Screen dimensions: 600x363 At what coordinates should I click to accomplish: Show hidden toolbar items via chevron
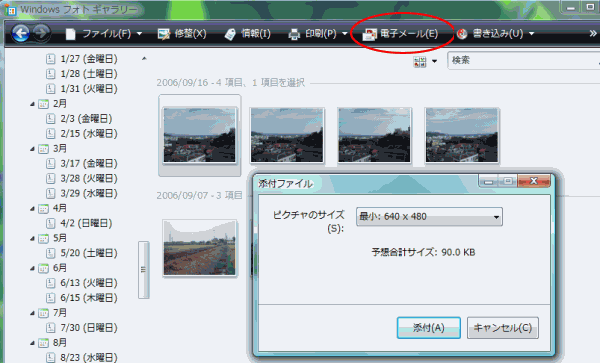coord(593,34)
